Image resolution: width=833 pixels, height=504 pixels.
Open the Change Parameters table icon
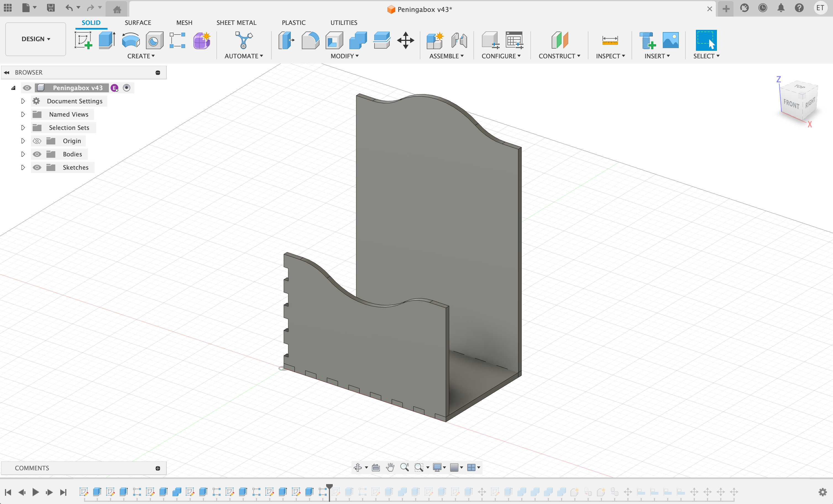click(514, 40)
